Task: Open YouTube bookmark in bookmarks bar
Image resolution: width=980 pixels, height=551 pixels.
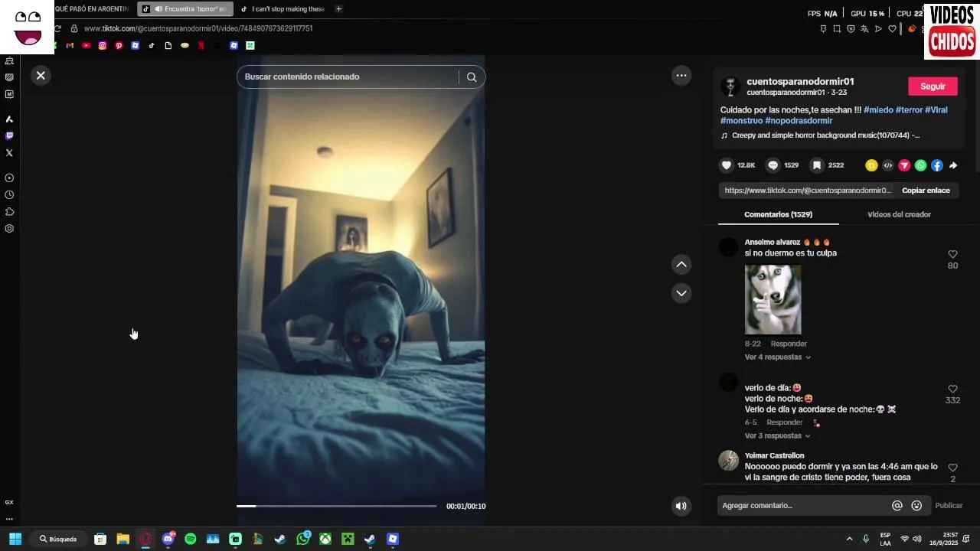Action: 86,46
